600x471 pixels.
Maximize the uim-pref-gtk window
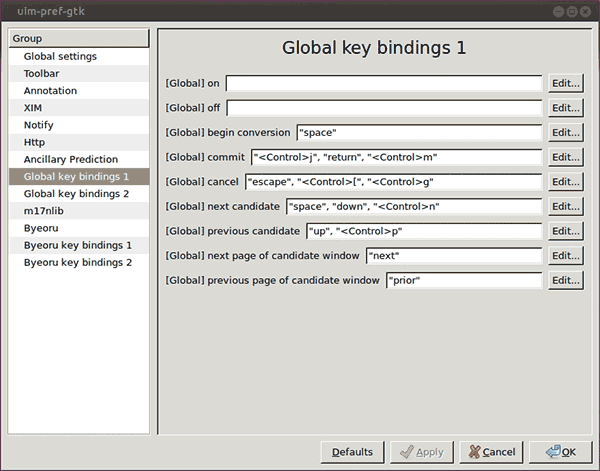[572, 11]
